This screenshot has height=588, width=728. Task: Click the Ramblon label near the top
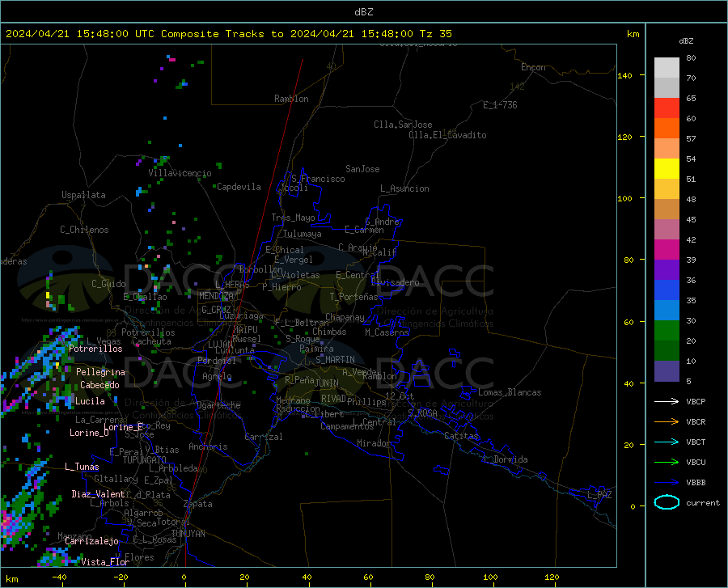[x=291, y=99]
